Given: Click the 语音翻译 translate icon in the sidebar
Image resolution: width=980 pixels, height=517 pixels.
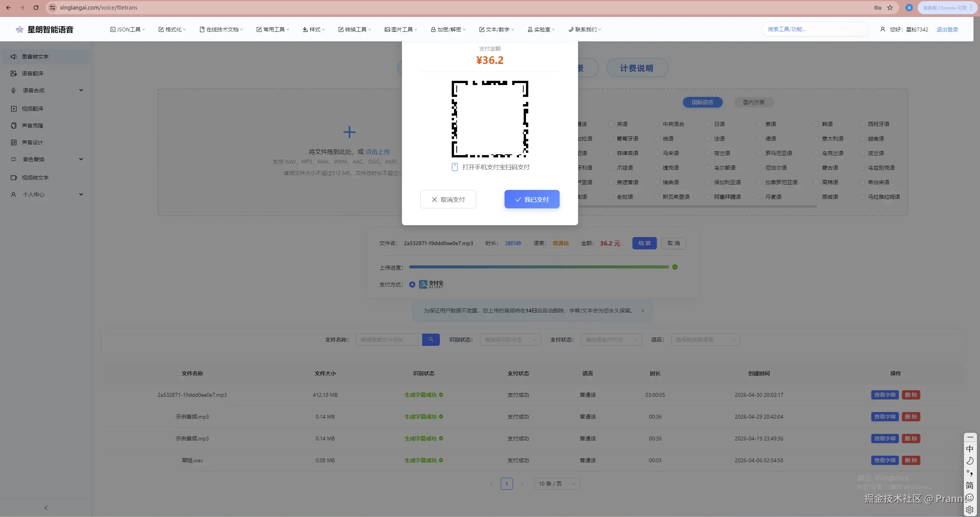Looking at the screenshot, I should tap(14, 74).
